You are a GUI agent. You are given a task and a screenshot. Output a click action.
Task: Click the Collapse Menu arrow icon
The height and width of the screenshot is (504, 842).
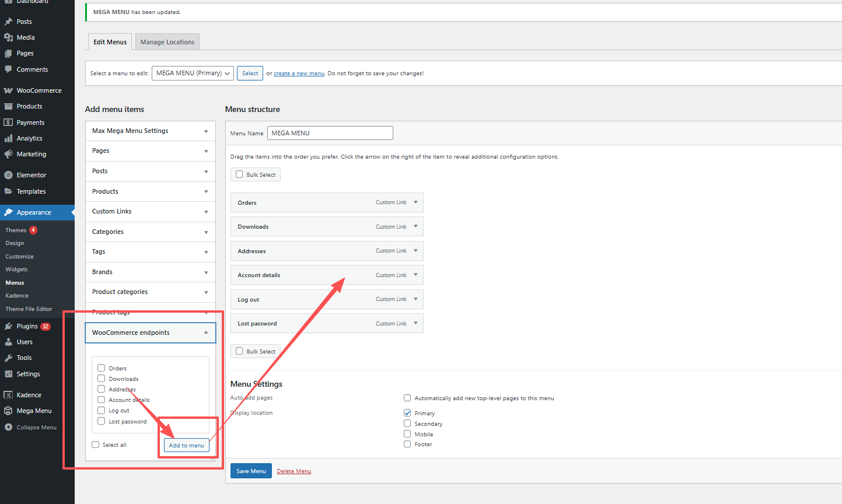tap(8, 427)
